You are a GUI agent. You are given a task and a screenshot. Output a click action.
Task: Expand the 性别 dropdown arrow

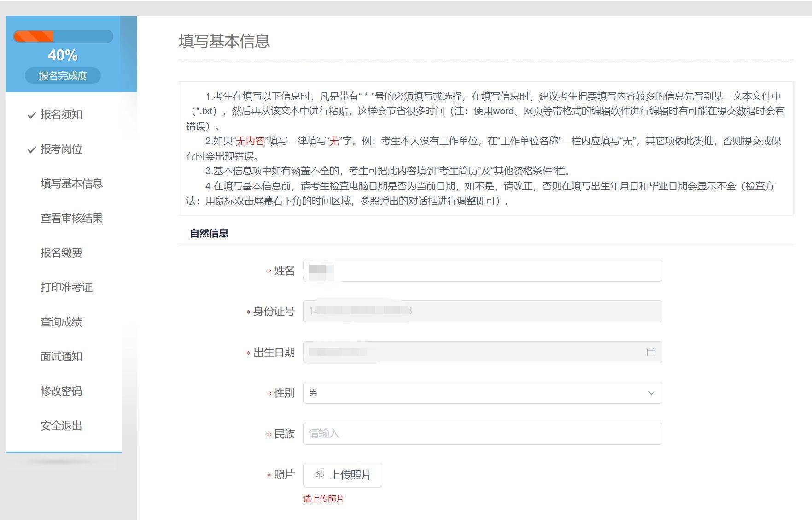tap(651, 393)
